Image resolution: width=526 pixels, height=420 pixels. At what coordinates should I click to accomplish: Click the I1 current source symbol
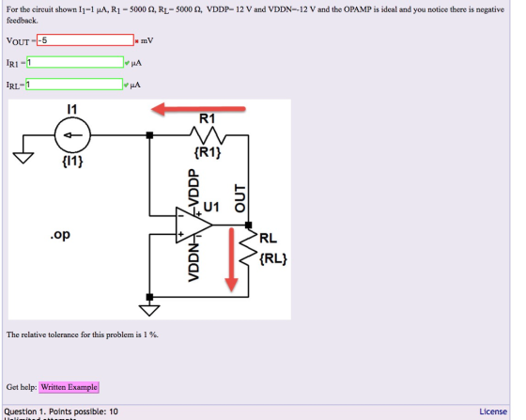click(72, 135)
